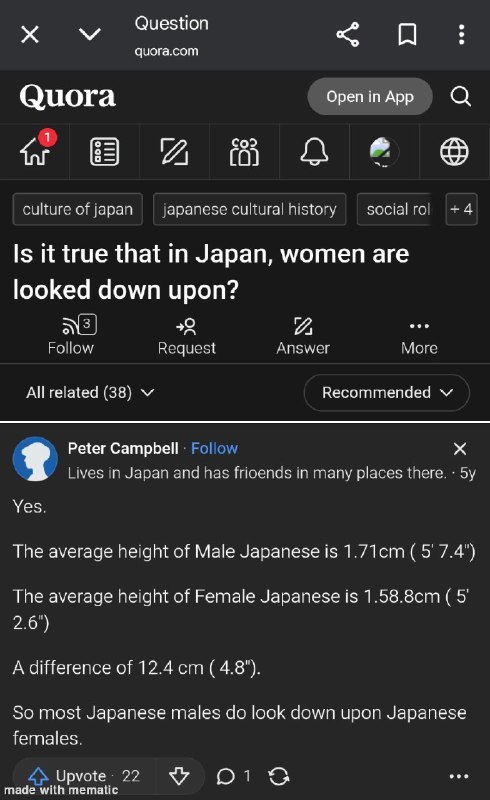Expand the All related (38) dropdown
Image resolution: width=490 pixels, height=800 pixels.
[90, 392]
